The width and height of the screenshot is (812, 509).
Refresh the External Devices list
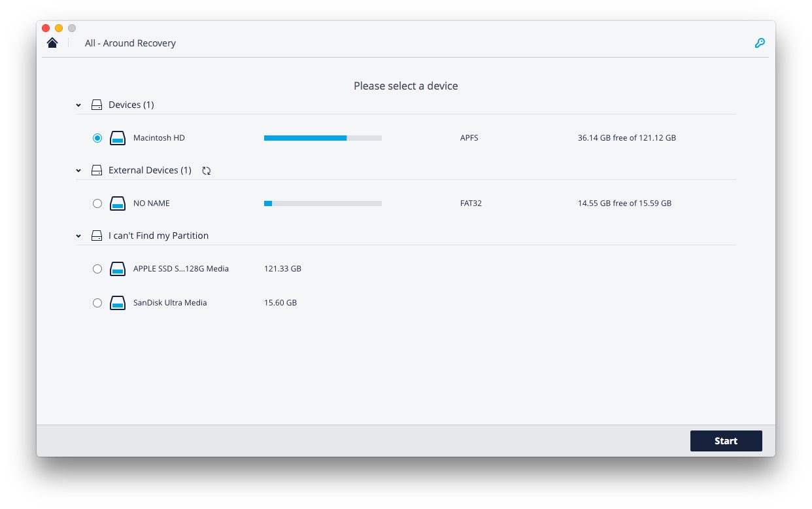click(207, 171)
